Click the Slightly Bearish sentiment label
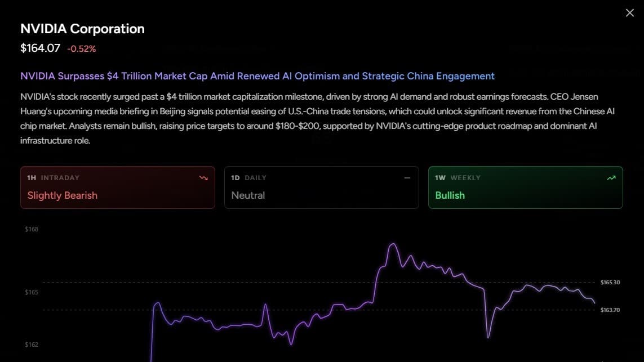 [x=63, y=195]
